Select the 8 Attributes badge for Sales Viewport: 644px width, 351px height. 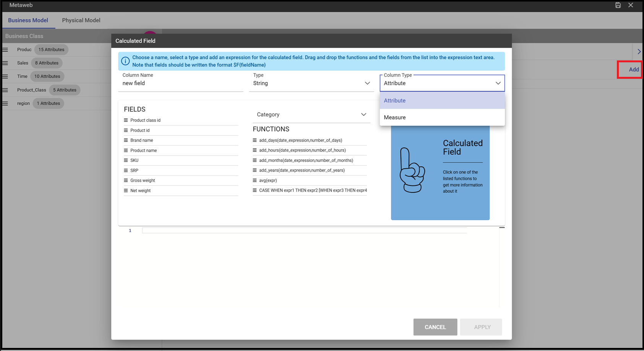(x=47, y=63)
